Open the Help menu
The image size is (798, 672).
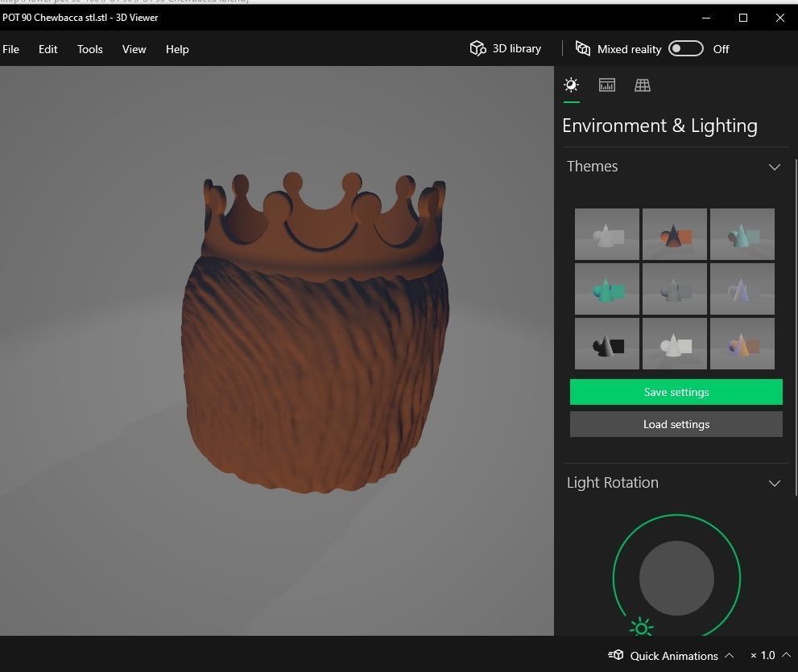pos(177,49)
